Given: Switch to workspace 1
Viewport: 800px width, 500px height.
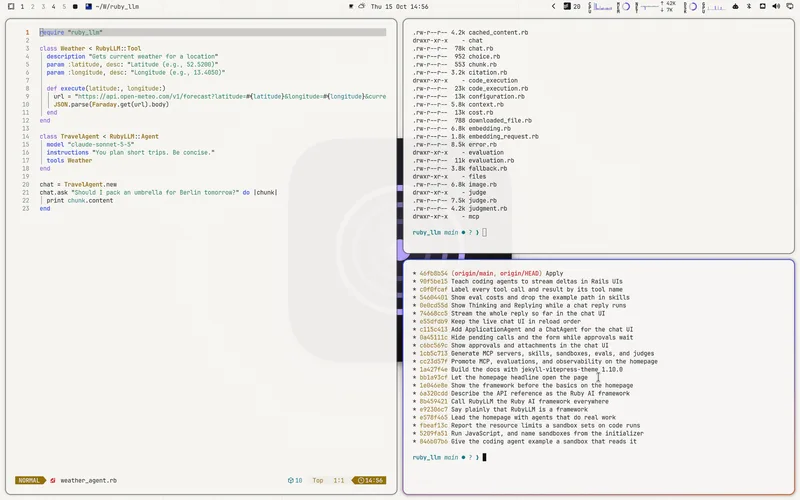Looking at the screenshot, I should point(22,7).
